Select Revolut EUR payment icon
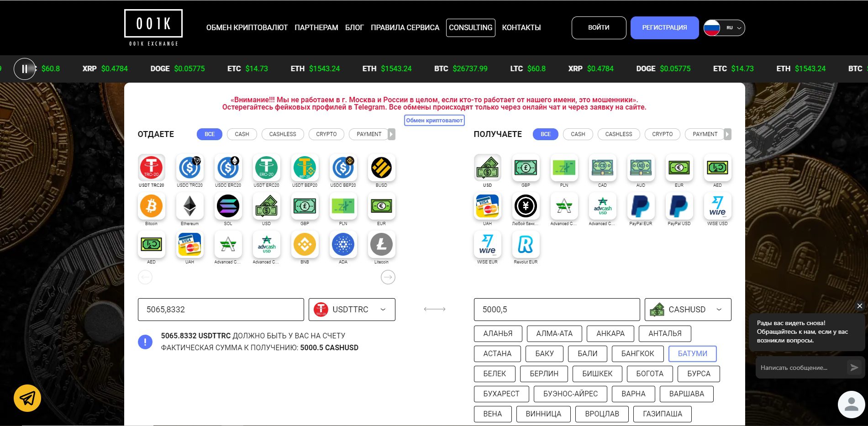The width and height of the screenshot is (868, 426). (x=526, y=244)
